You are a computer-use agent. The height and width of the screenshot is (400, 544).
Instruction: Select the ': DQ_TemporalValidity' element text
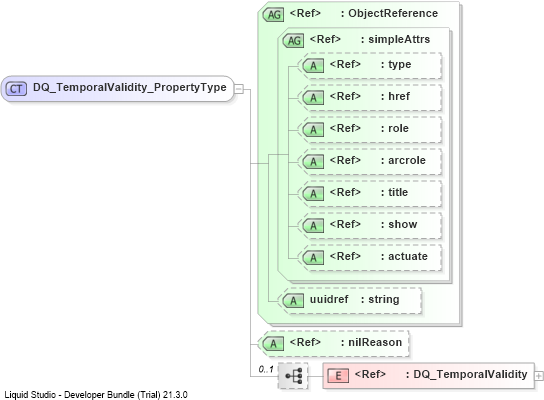(467, 374)
